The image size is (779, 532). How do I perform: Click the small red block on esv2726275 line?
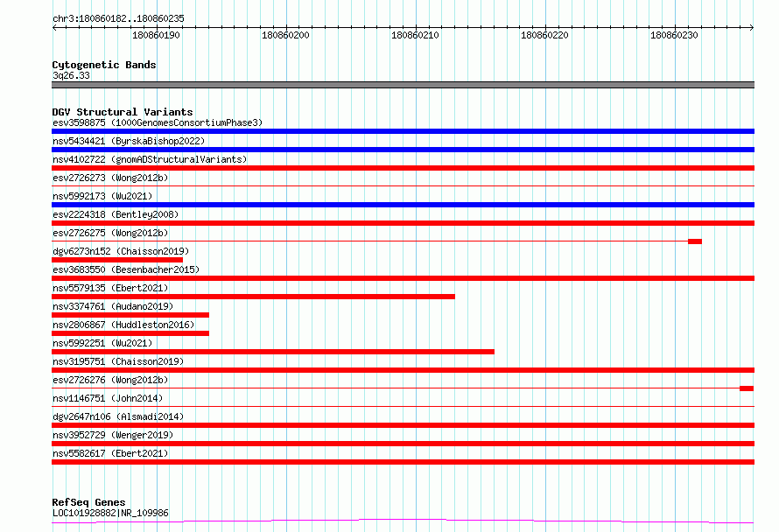(695, 241)
